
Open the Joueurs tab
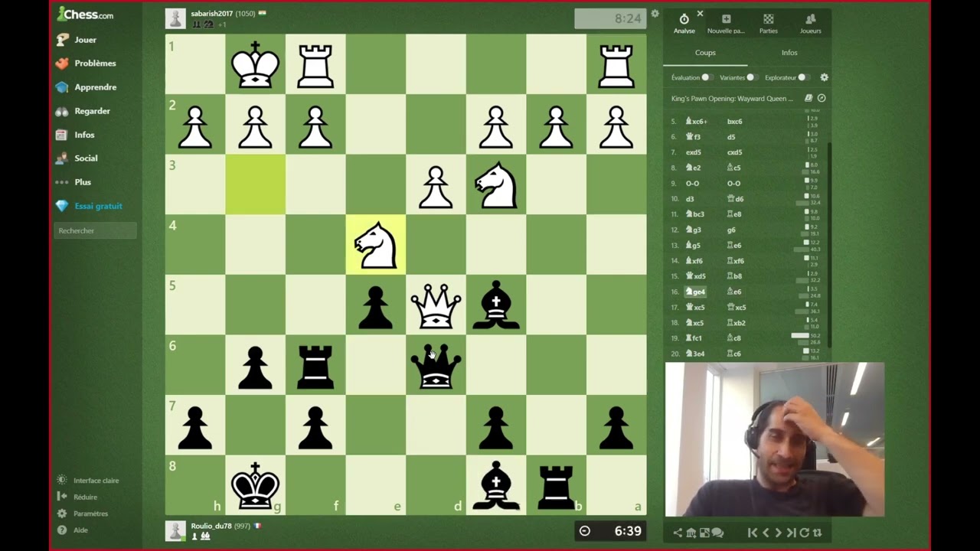810,24
